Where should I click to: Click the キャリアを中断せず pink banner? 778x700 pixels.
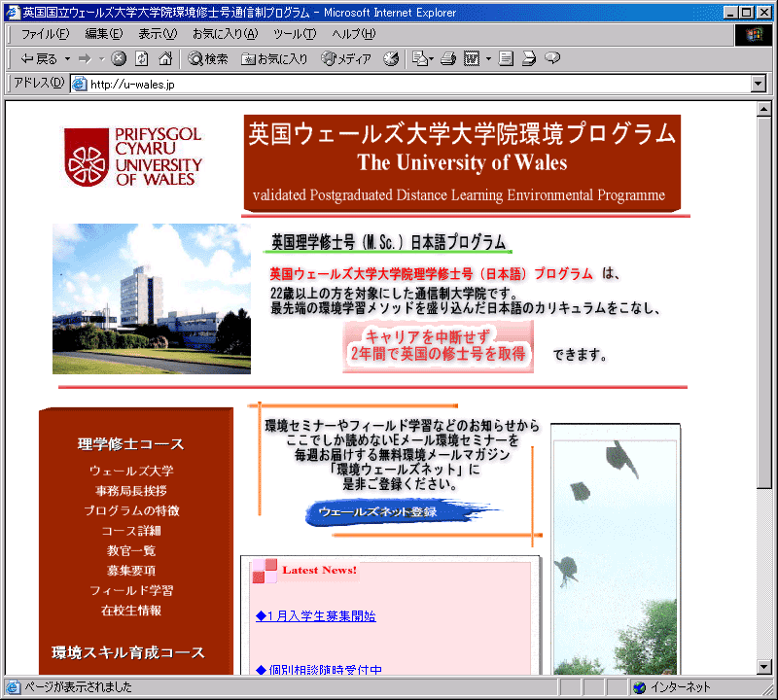(439, 346)
